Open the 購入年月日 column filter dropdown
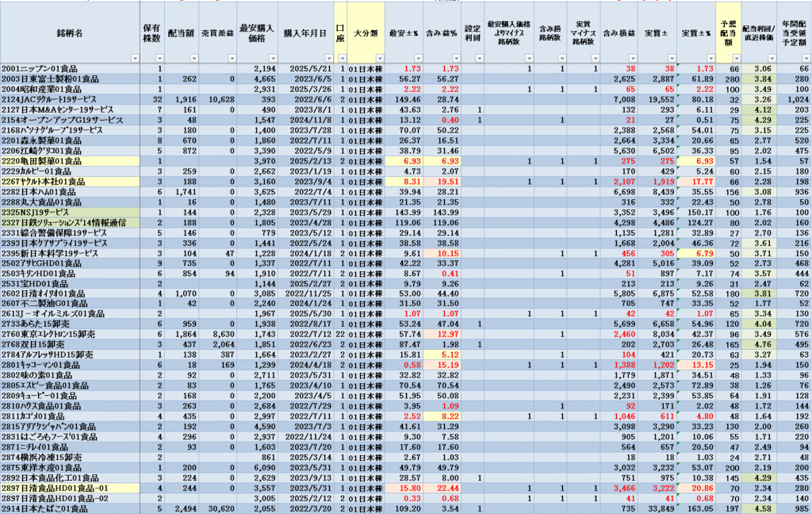The width and height of the screenshot is (812, 514). click(x=329, y=59)
